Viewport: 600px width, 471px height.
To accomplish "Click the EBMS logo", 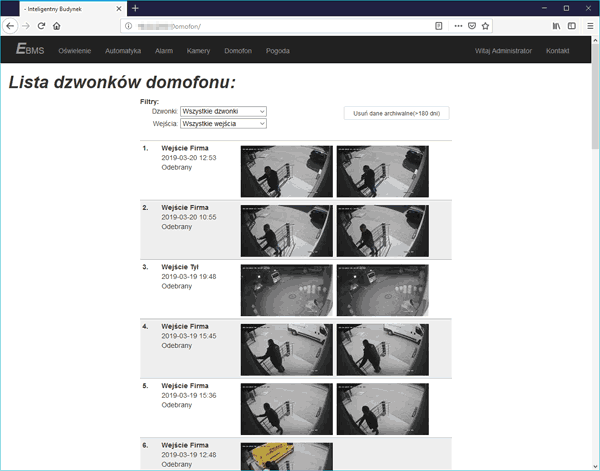I will click(30, 50).
